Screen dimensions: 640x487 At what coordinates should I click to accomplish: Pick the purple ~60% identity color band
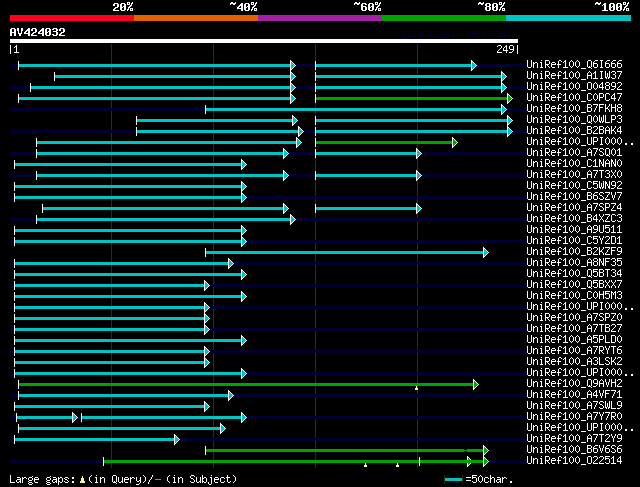(320, 18)
